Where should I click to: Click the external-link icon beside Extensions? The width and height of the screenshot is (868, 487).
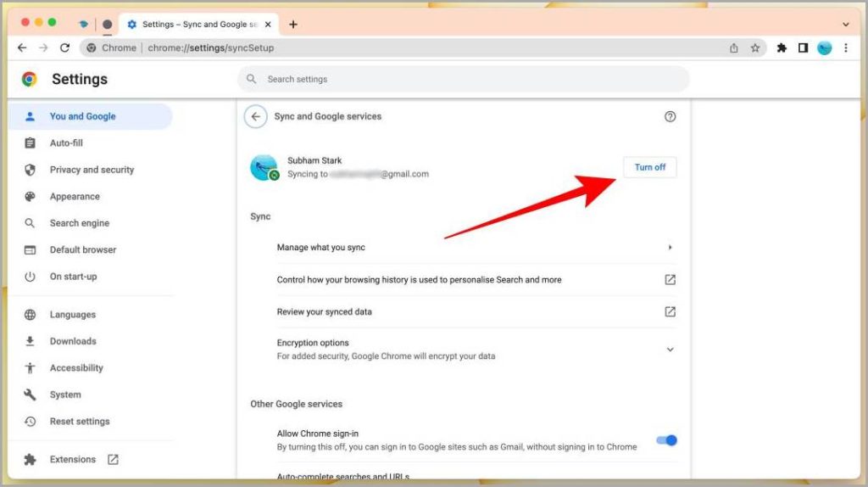tap(113, 459)
